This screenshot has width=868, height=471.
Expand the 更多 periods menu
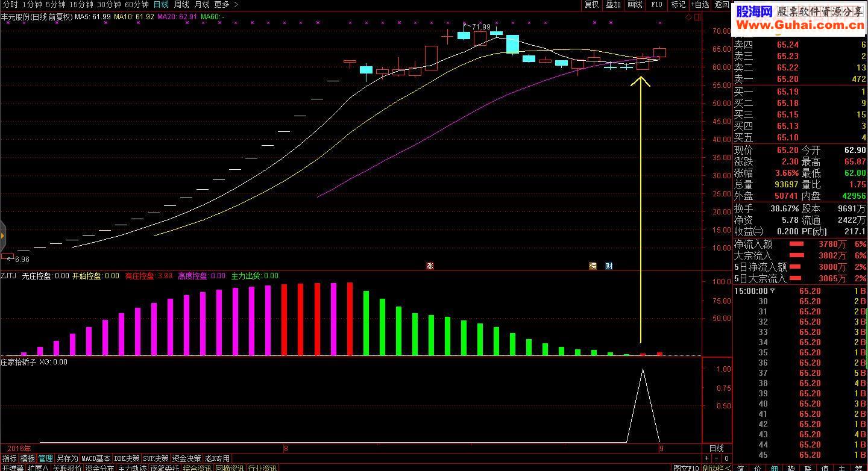226,4
